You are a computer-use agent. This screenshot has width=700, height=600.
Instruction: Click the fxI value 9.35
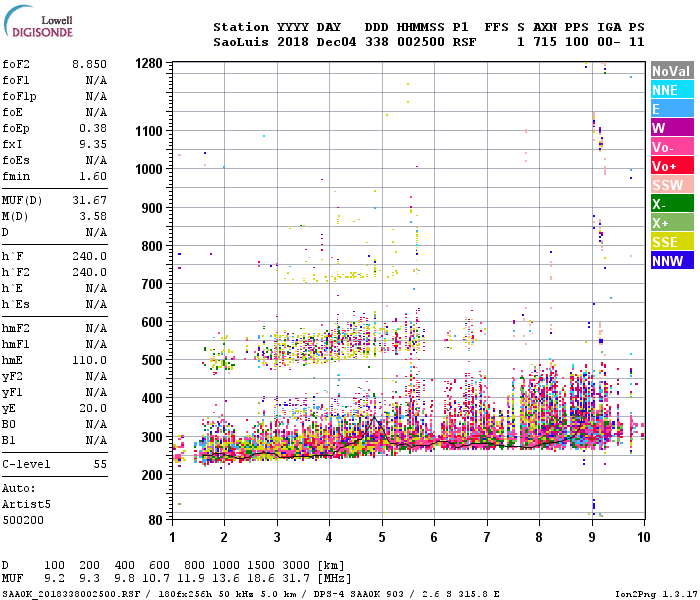pyautogui.click(x=93, y=144)
